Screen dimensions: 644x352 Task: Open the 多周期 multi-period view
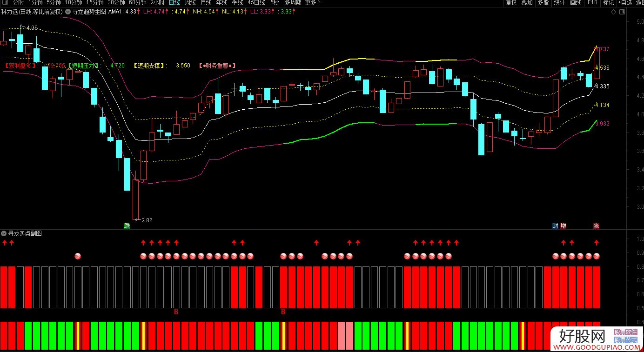293,3
